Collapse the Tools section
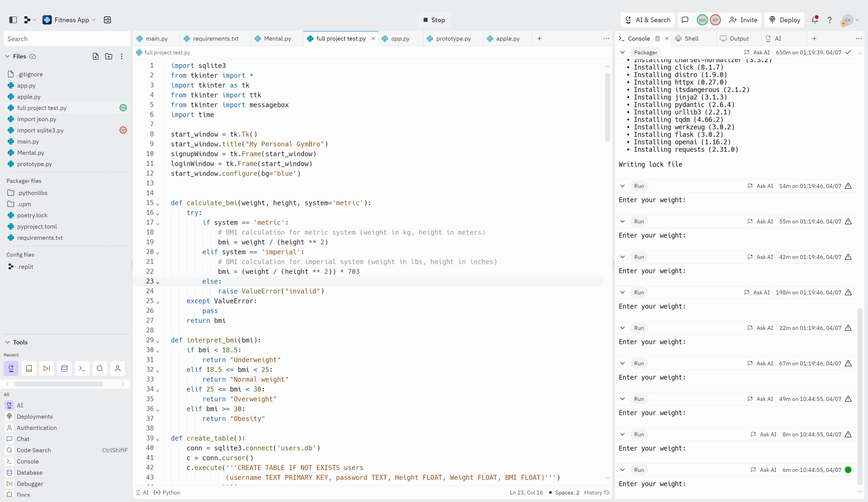 8,342
